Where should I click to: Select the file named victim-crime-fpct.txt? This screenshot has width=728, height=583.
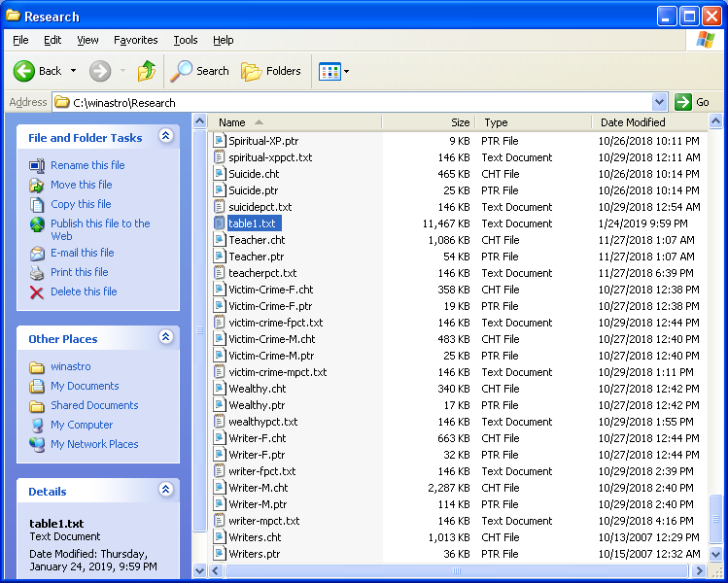(276, 323)
